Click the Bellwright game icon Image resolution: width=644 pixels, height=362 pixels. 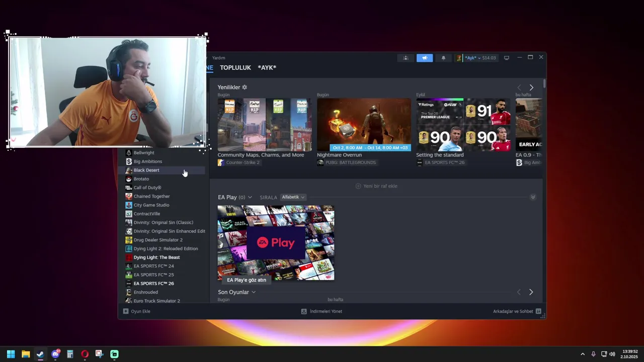[129, 153]
